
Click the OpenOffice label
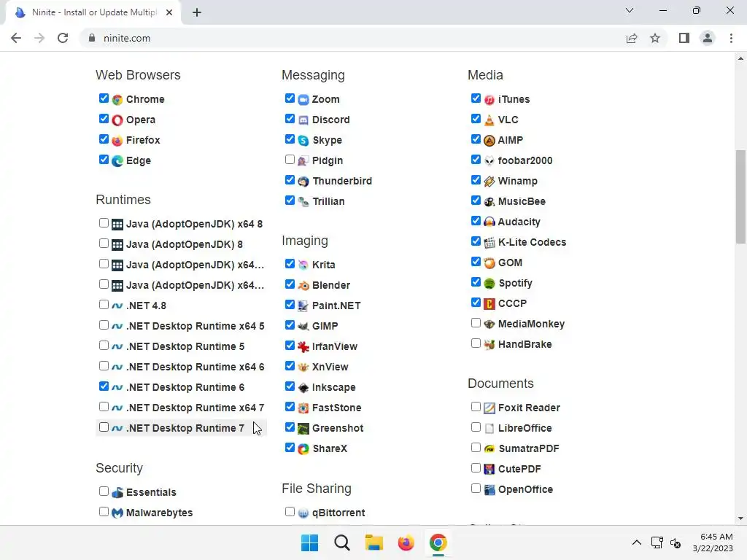coord(525,489)
